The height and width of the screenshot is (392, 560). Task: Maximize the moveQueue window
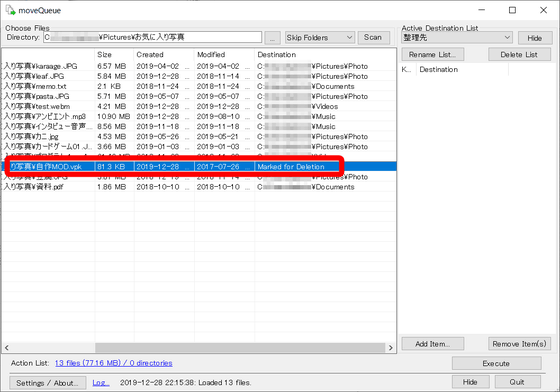(x=512, y=10)
